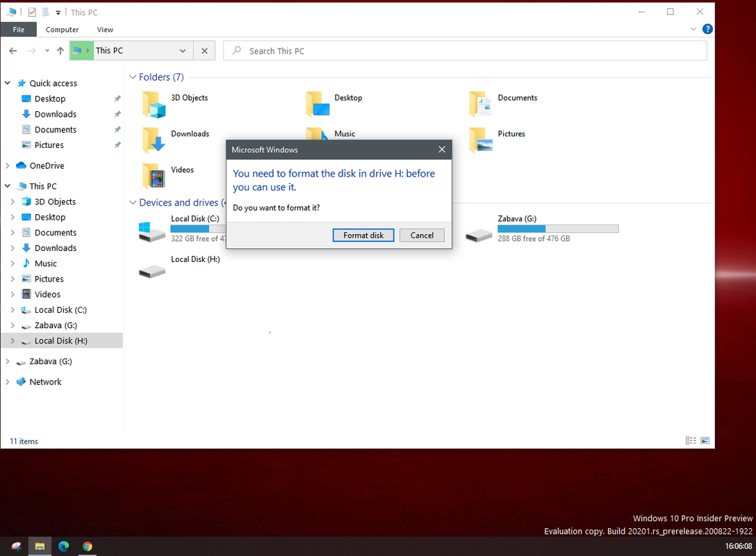Select the Local Disk (H:) drive icon
Screen dimensions: 756x556
152,272
